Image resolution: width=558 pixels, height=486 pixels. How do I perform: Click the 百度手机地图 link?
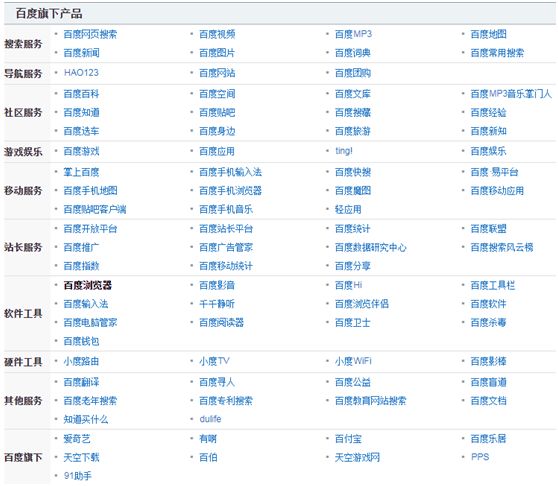point(90,191)
